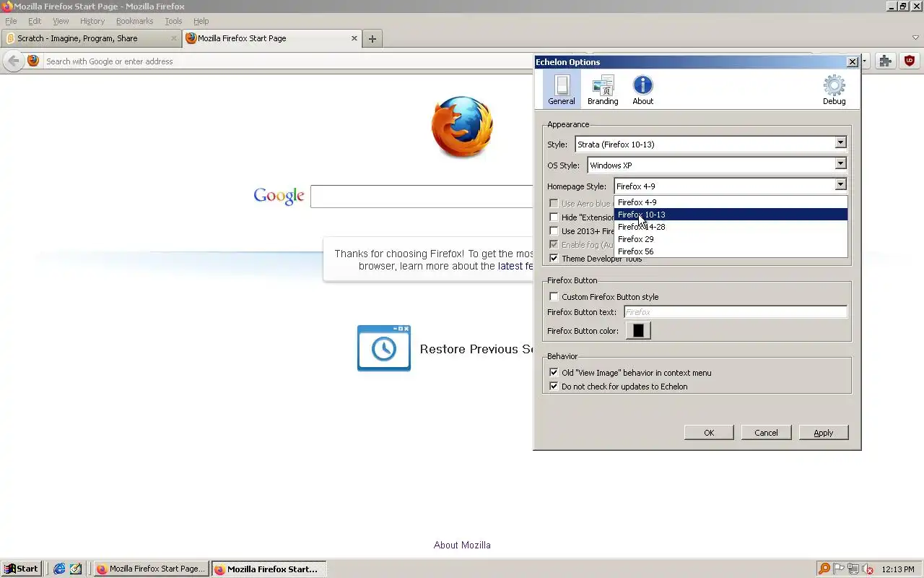This screenshot has height=578, width=924.
Task: Click Apply in Echelon Options
Action: [824, 433]
